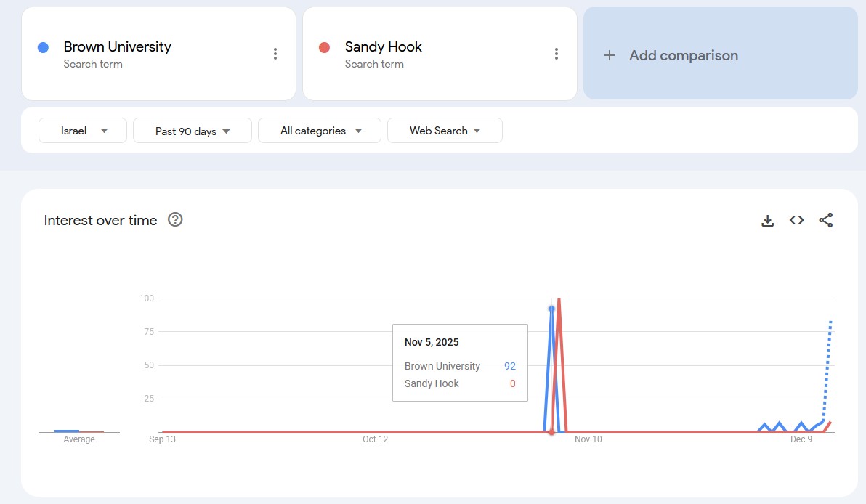Click the red Sandy Hook peak line
Screen dimensions: 866x504
tap(559, 365)
